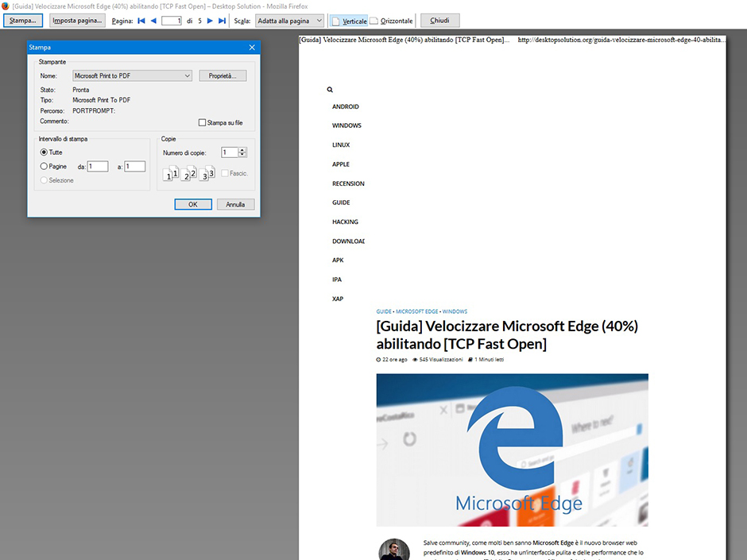Click WINDOWS menu item on page

tap(346, 126)
